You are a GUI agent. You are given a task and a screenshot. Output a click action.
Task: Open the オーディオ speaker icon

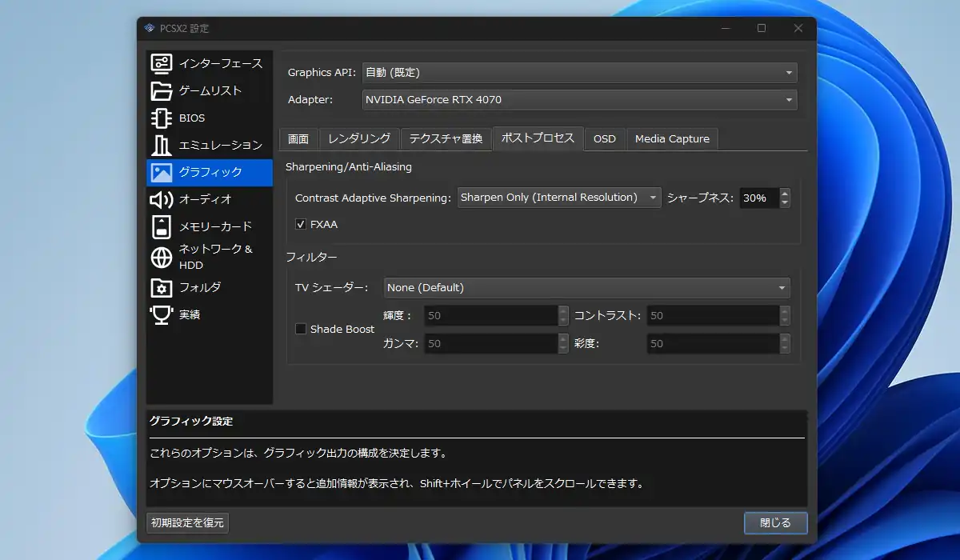[162, 199]
